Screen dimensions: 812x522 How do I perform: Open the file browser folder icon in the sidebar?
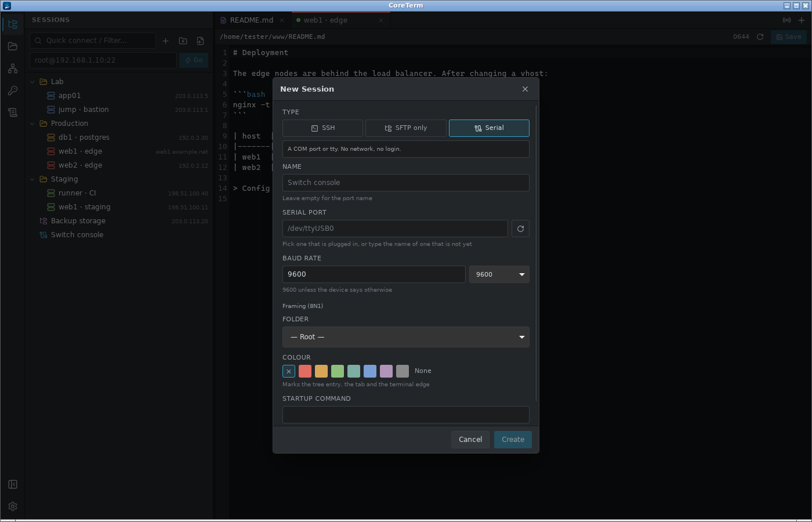click(13, 46)
